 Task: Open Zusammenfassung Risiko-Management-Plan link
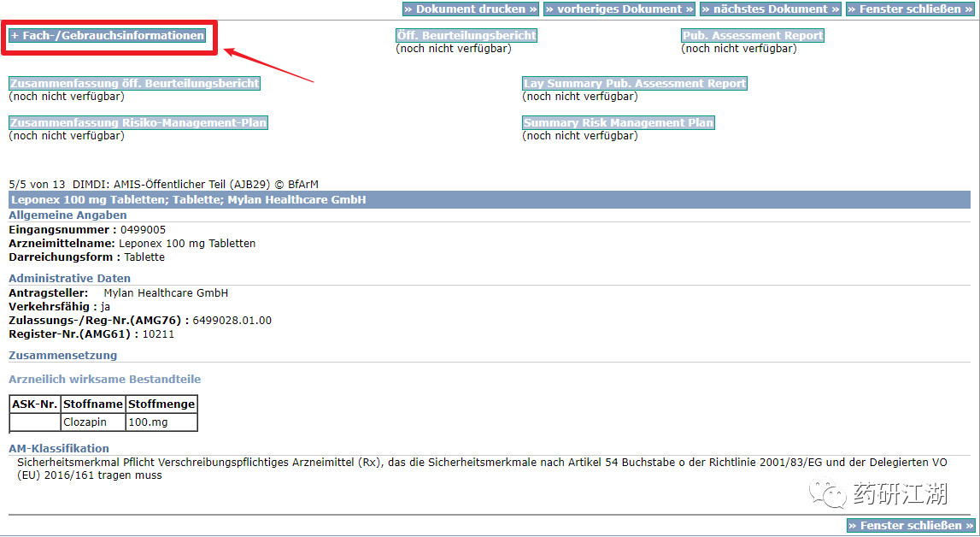pos(138,122)
